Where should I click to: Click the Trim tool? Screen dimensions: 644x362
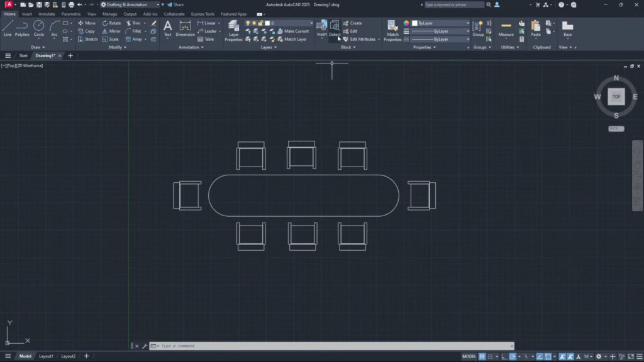tap(133, 23)
